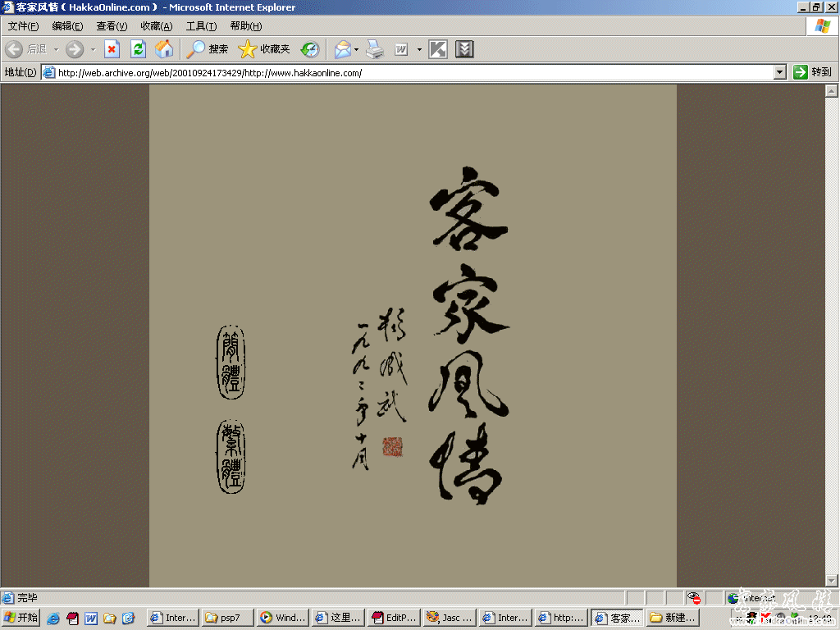Viewport: 840px width, 630px height.
Task: Open the 收藏(A) Favorites menu
Action: point(157,26)
